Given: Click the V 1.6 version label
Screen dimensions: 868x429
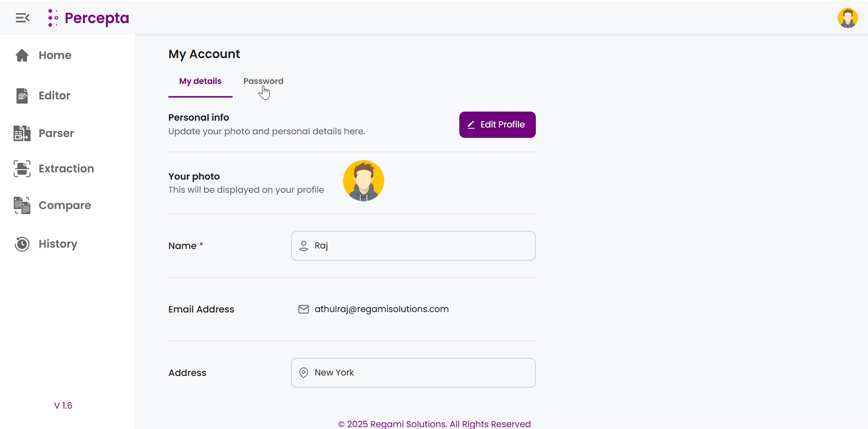Looking at the screenshot, I should coord(63,405).
